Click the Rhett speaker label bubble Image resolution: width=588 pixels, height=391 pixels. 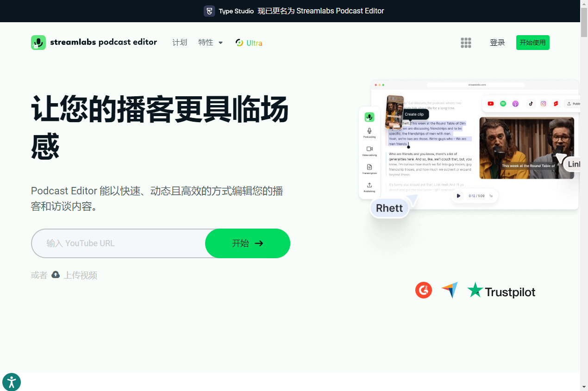tap(389, 208)
